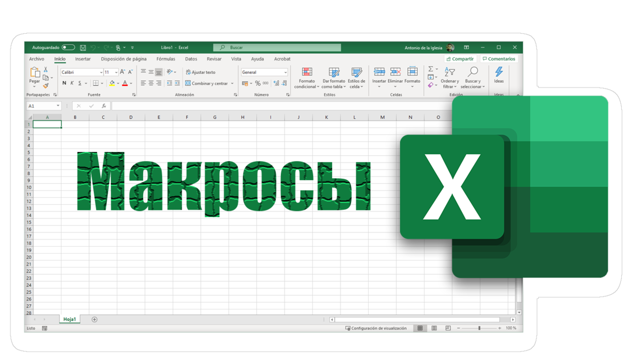Image resolution: width=625 pixels, height=364 pixels.
Task: Click the Increase Indent icon
Action: (x=177, y=83)
